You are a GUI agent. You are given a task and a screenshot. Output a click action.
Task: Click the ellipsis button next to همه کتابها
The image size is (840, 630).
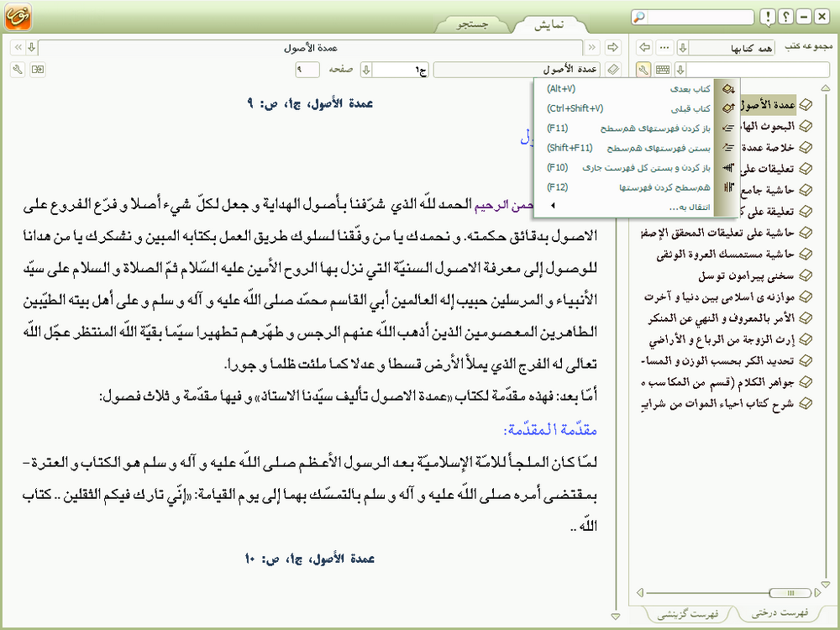664,47
